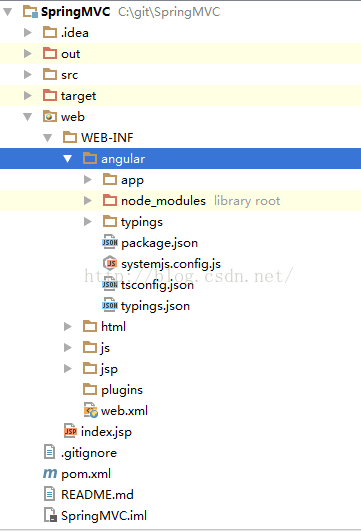The width and height of the screenshot is (361, 531).
Task: Select the package.json file name
Action: pos(160,243)
